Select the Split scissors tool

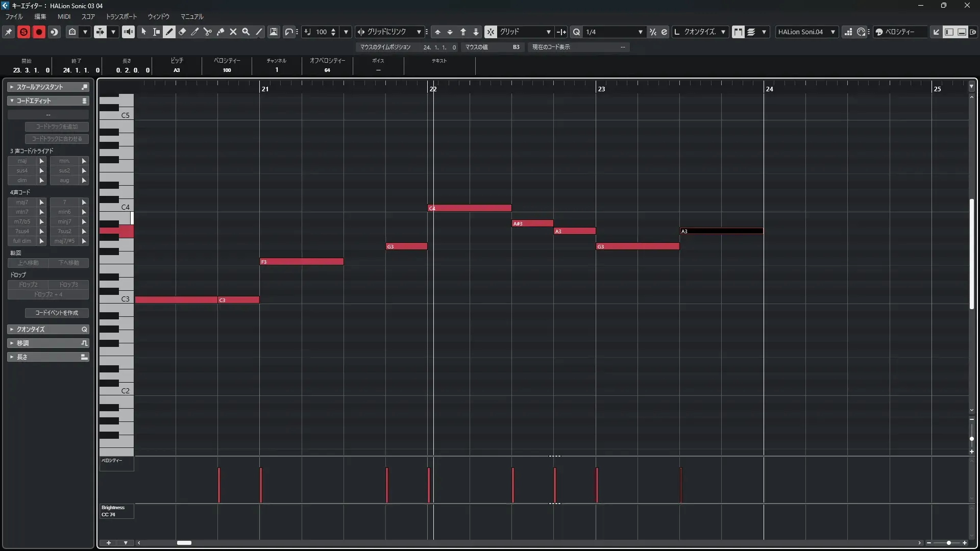click(208, 32)
